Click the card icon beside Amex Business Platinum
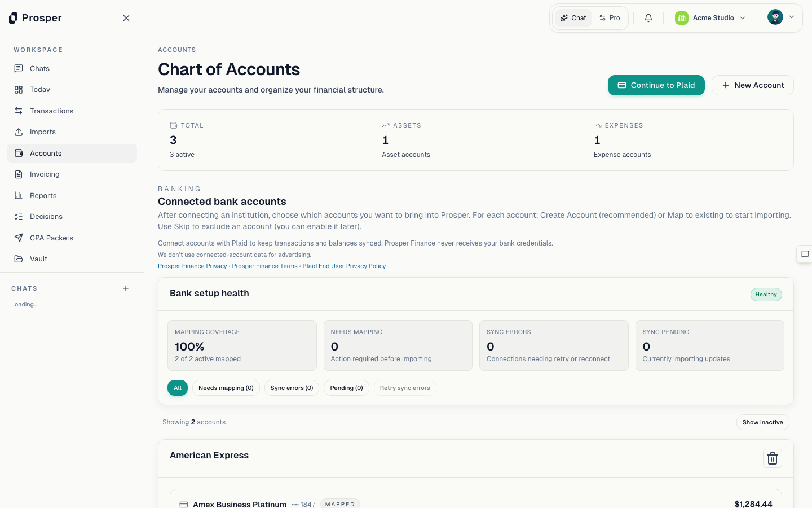This screenshot has width=812, height=508. (x=184, y=505)
